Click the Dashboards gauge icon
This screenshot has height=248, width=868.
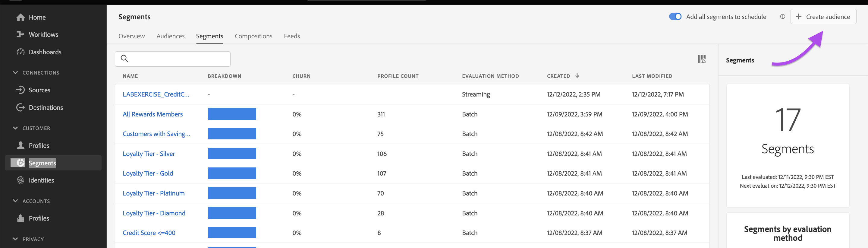(x=20, y=52)
